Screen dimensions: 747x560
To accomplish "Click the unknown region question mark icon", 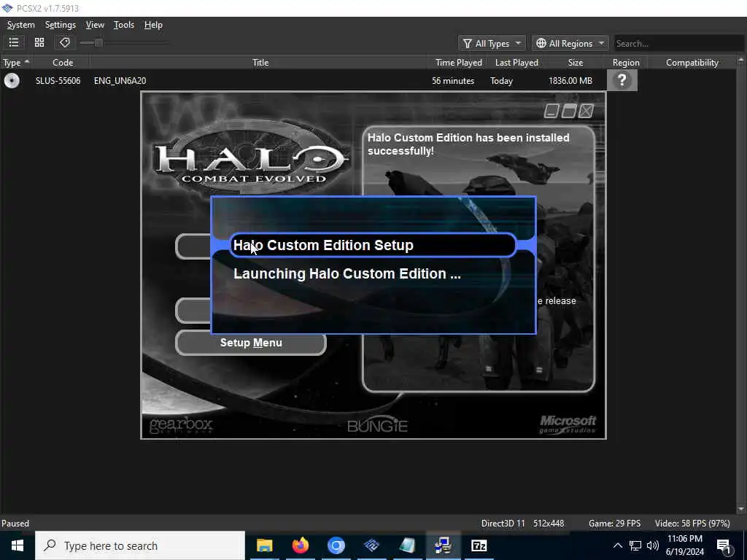I will 622,80.
